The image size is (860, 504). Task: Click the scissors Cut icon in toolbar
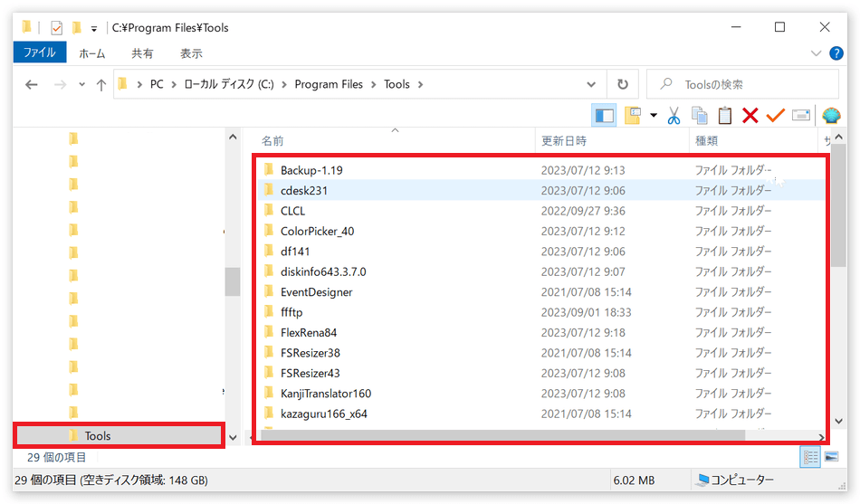[x=674, y=115]
